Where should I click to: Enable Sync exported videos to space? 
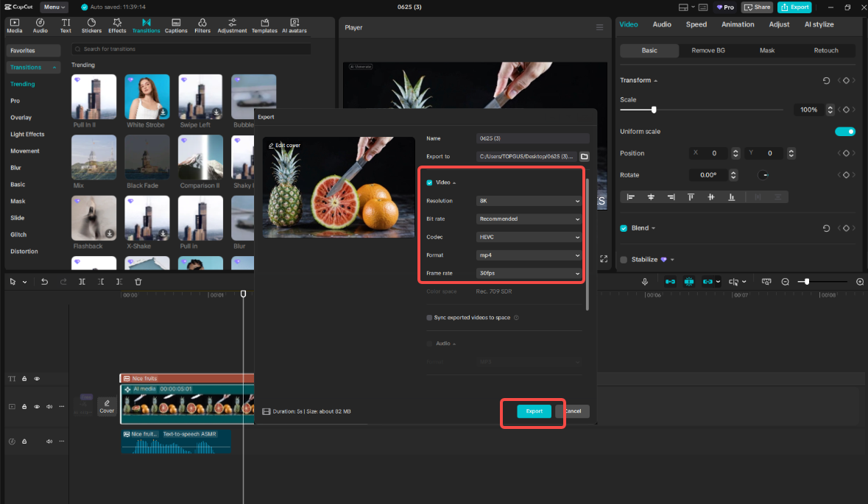tap(429, 318)
